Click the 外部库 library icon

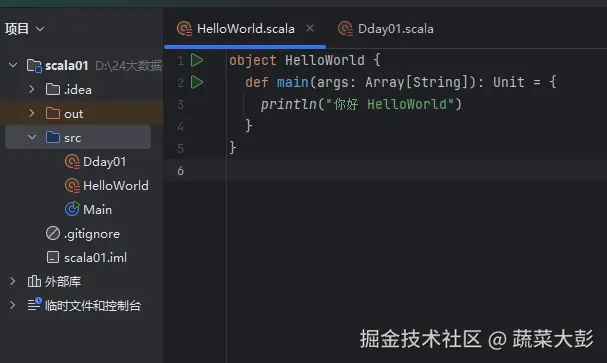coord(34,281)
